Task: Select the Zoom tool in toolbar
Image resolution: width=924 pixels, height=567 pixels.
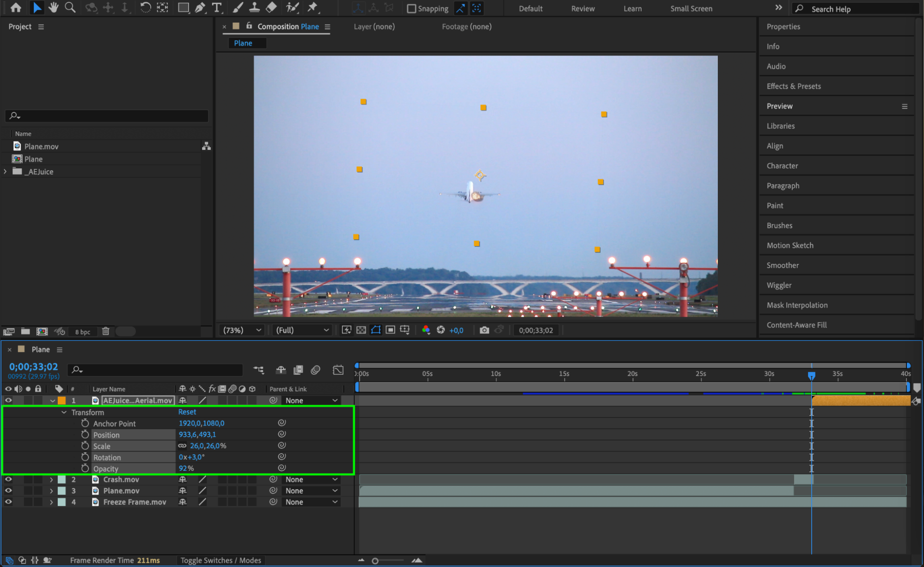Action: [70, 7]
